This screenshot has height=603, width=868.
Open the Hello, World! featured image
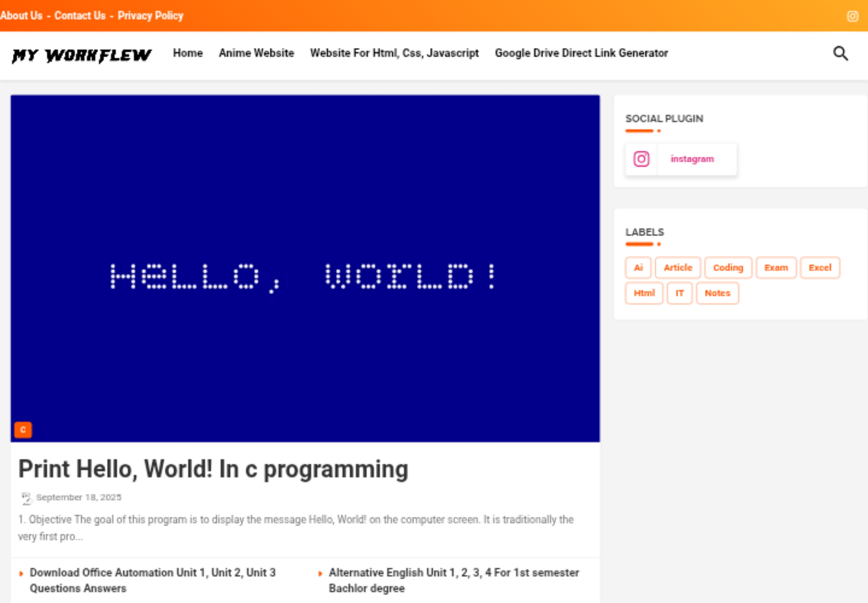[305, 268]
